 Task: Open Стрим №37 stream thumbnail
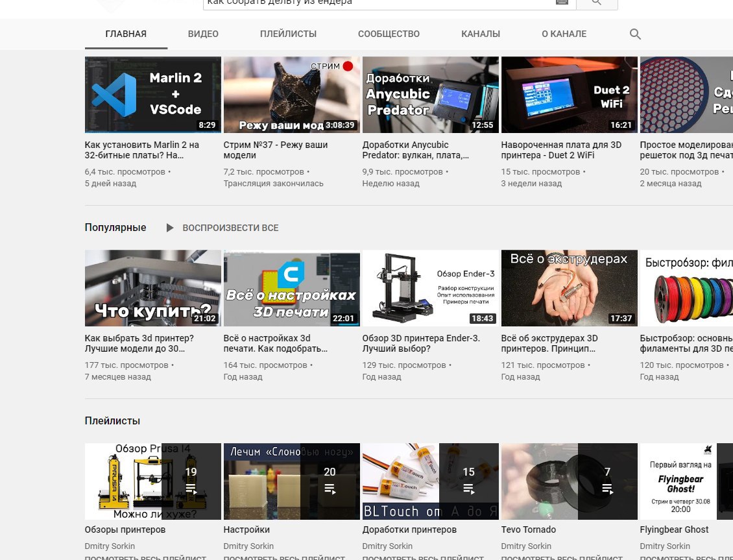(x=292, y=95)
